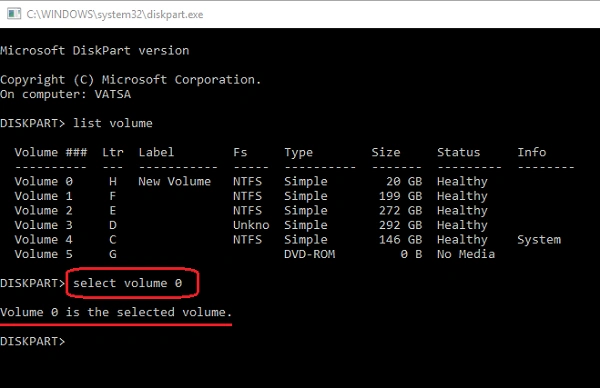600x388 pixels.
Task: Click the '292 GB' size value
Action: [401, 225]
